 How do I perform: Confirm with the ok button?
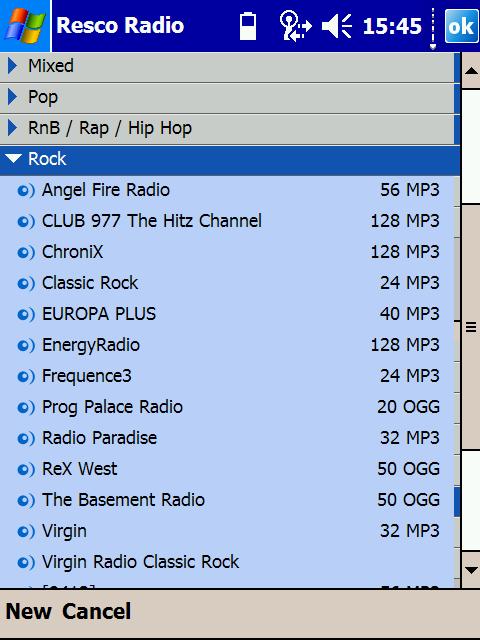[x=462, y=26]
